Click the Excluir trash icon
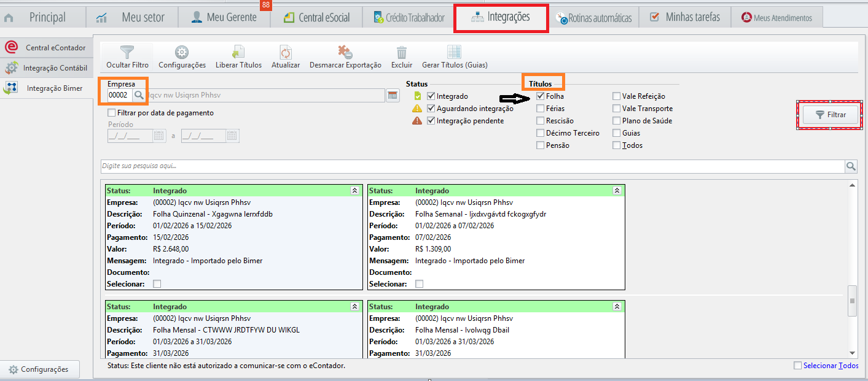 (402, 52)
